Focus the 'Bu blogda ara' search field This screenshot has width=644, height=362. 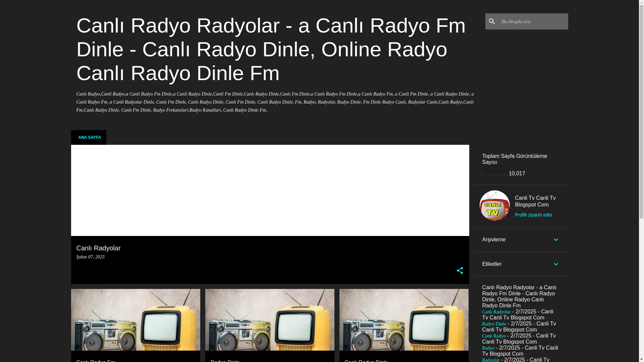[533, 21]
